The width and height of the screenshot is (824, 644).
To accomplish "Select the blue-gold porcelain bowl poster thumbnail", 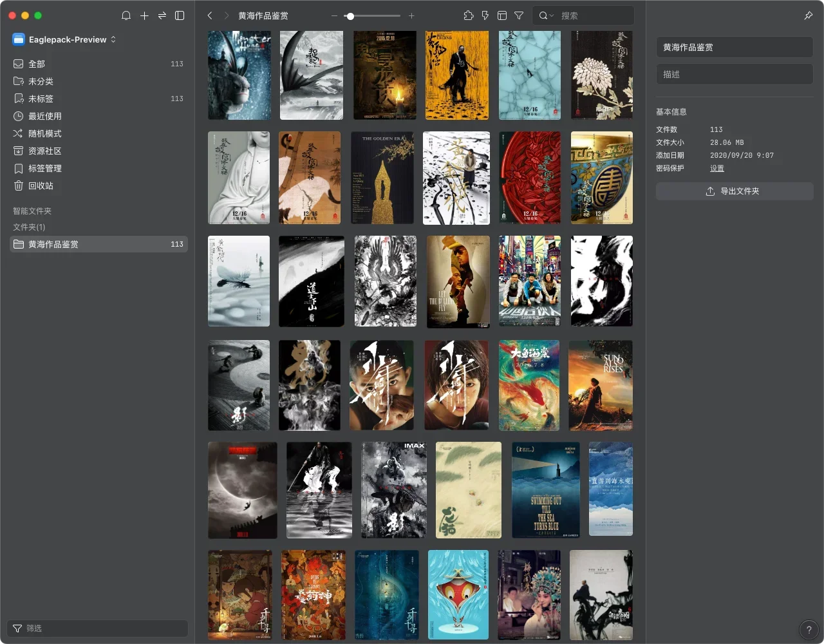I will tap(602, 178).
